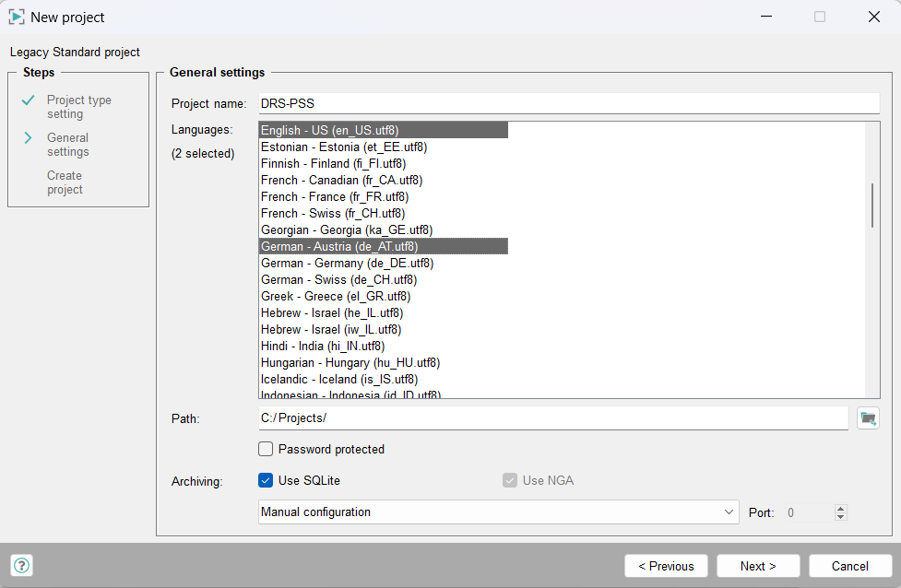
Task: Click the Project name input field
Action: click(568, 103)
